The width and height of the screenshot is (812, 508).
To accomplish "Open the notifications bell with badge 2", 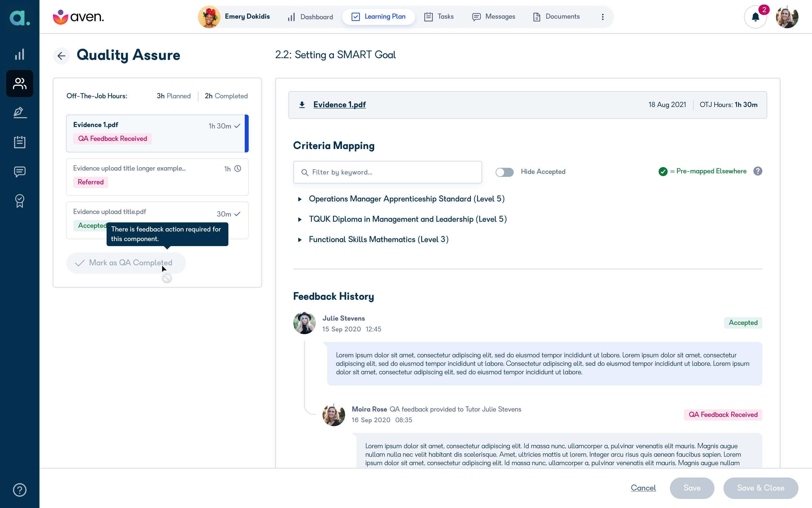I will pyautogui.click(x=755, y=17).
